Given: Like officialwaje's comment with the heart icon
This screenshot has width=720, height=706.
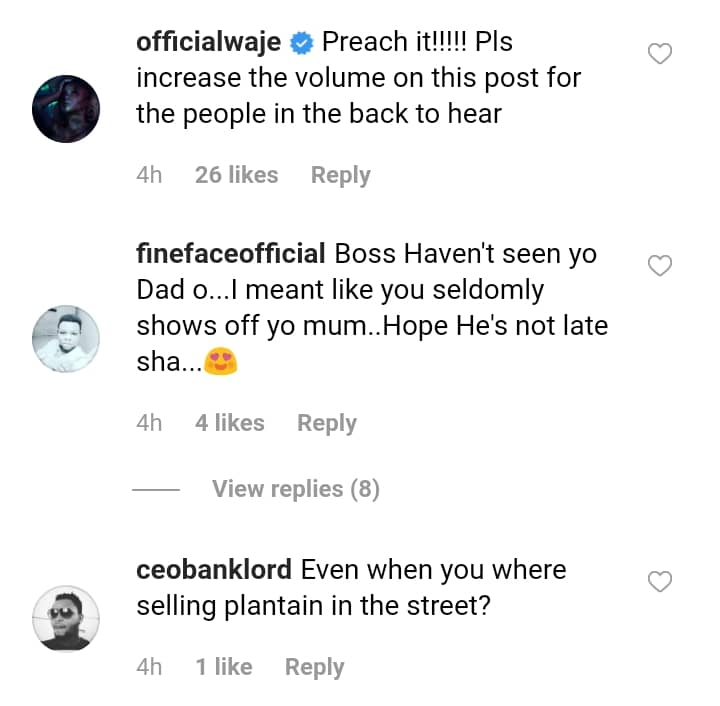Looking at the screenshot, I should (660, 54).
